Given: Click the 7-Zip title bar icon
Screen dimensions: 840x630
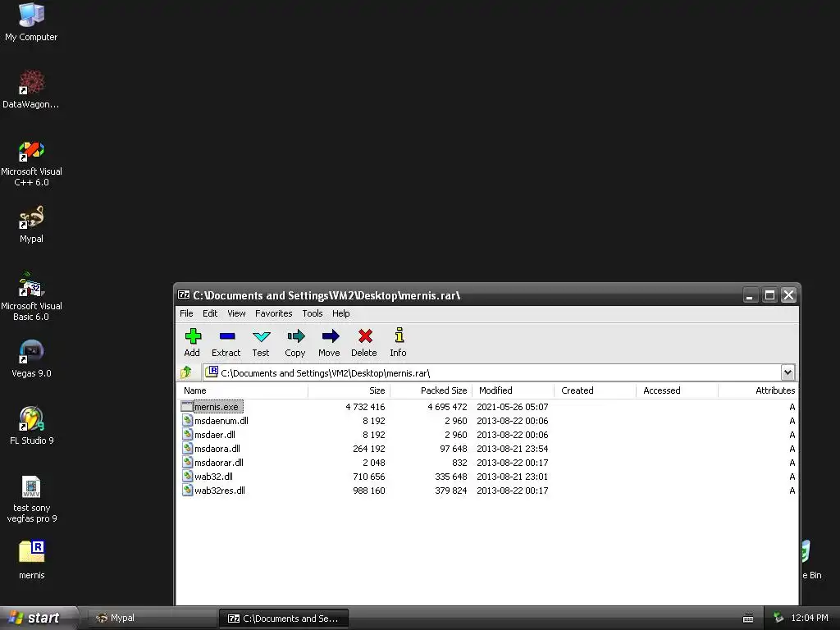Looking at the screenshot, I should [184, 294].
